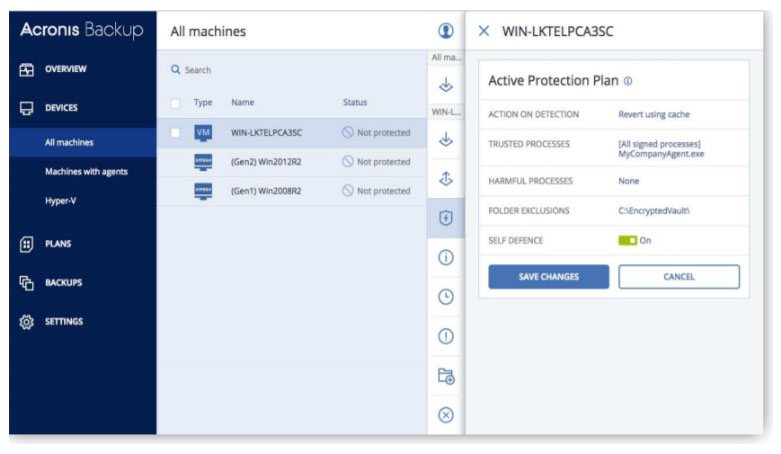781x454 pixels.
Task: Open the alerts exclamation icon
Action: click(446, 336)
